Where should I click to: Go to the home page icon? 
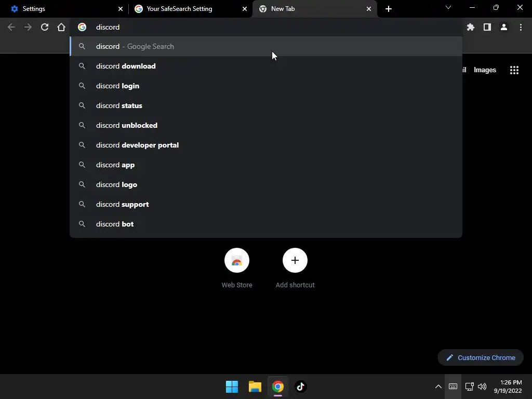tap(61, 27)
